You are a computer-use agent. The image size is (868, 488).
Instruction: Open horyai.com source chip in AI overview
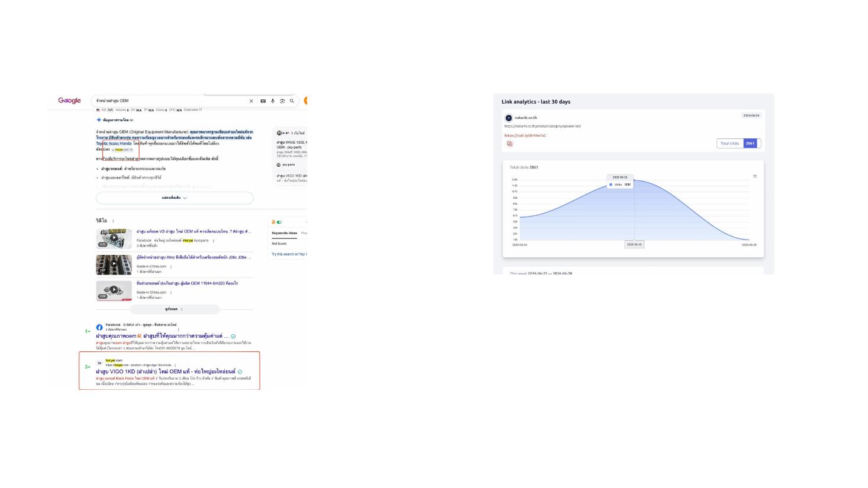(x=122, y=150)
